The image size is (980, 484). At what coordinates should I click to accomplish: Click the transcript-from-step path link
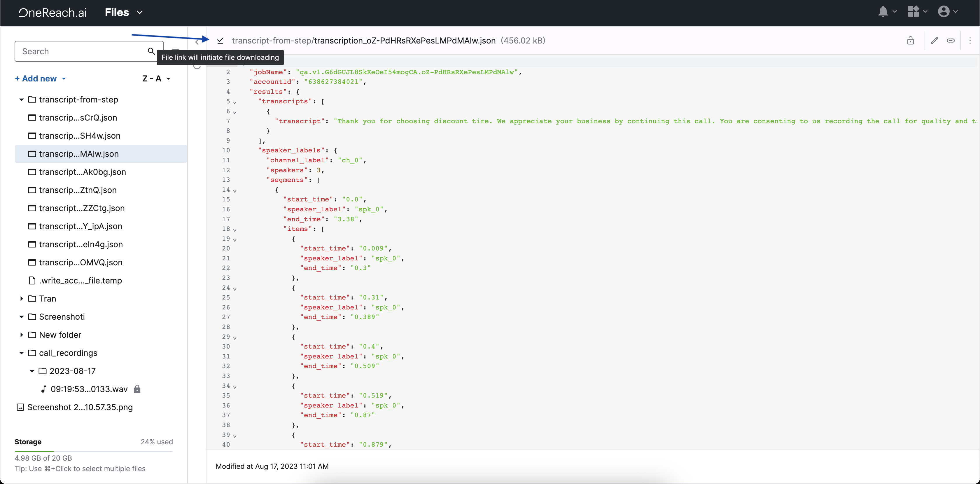click(272, 40)
